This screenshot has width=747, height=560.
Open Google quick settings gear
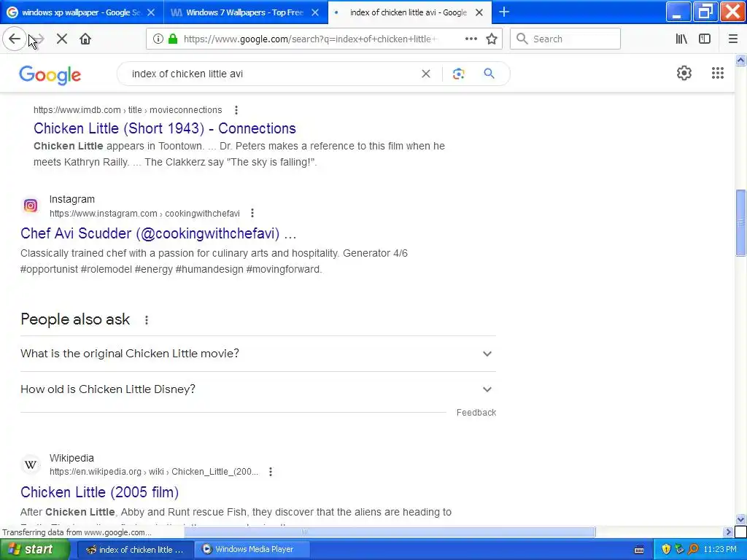pyautogui.click(x=684, y=73)
